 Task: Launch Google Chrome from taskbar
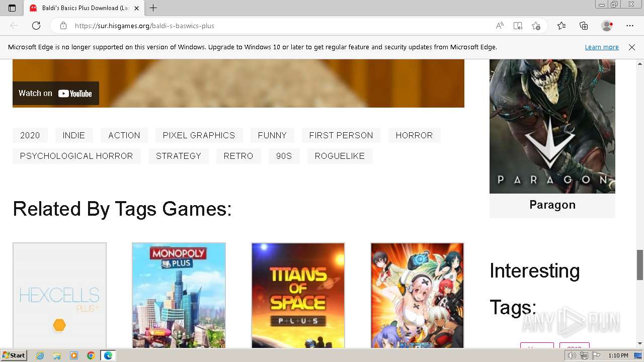click(91, 355)
